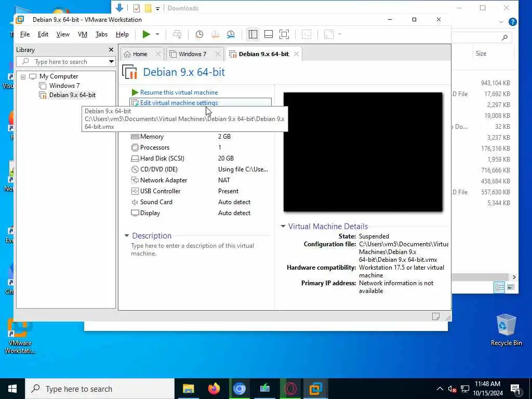This screenshot has width=532, height=399.
Task: Click the Sound Card device row
Action: point(200,202)
